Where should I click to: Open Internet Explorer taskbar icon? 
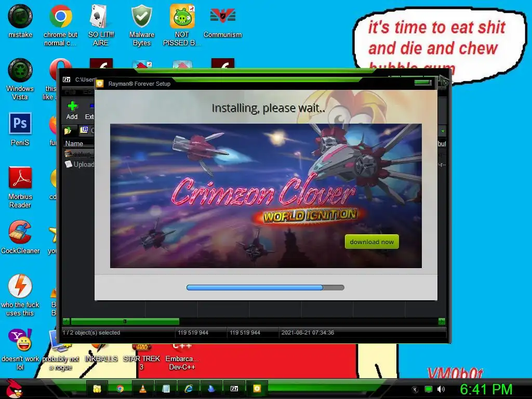(189, 389)
